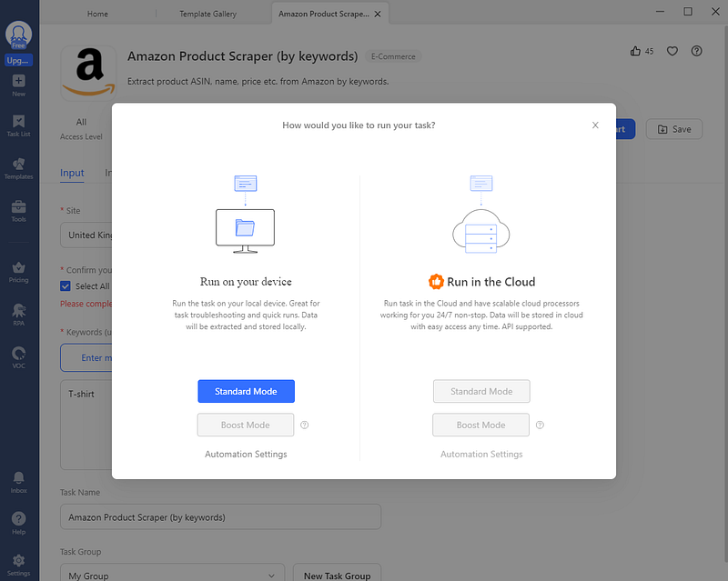Close the run task dialog
Viewport: 728px width, 581px height.
point(595,125)
